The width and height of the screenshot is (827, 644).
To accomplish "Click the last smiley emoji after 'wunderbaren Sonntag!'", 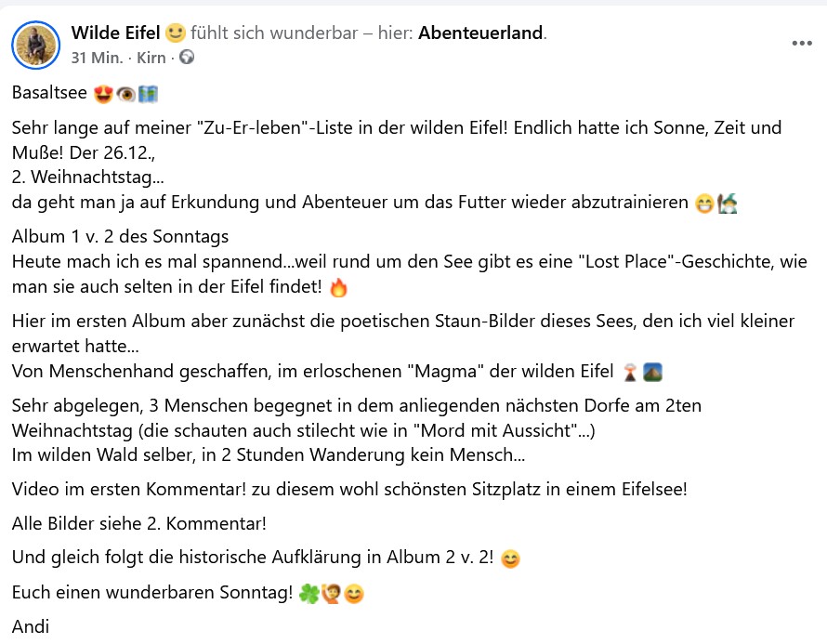I will 354,593.
